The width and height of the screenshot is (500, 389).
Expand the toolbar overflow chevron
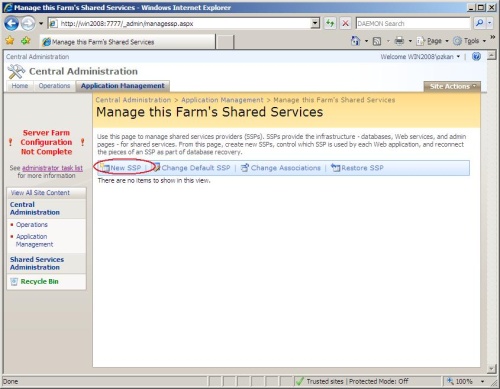(492, 37)
